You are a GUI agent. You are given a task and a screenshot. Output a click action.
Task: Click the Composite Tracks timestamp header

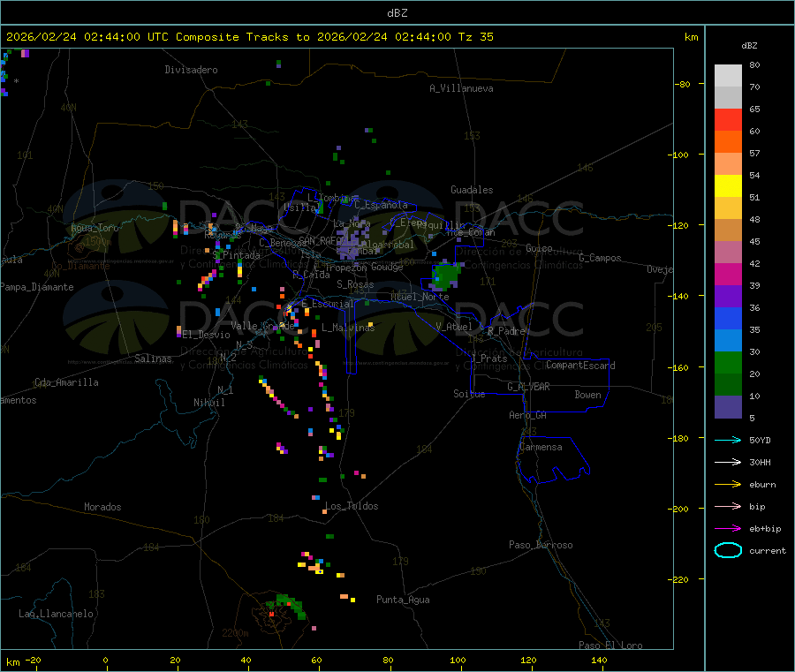pyautogui.click(x=249, y=37)
